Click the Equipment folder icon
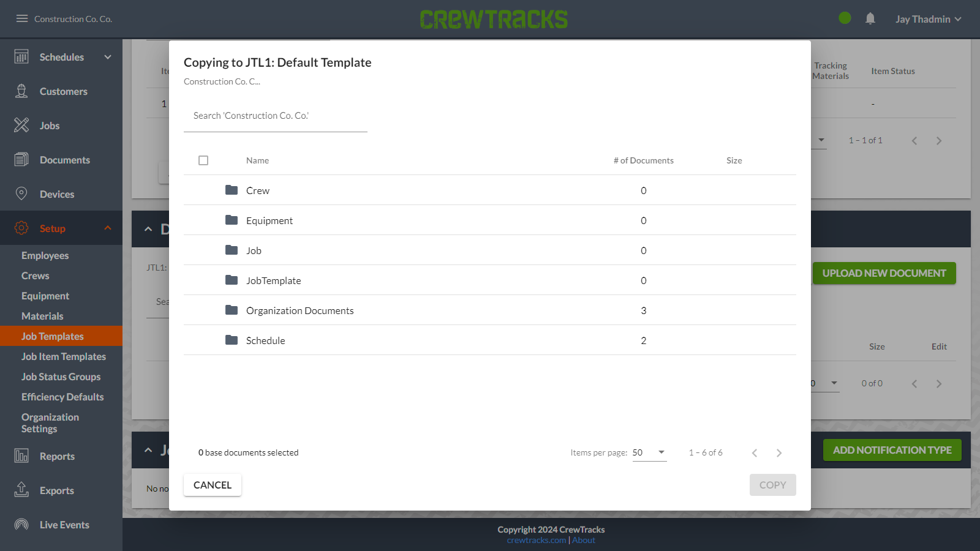 point(232,220)
